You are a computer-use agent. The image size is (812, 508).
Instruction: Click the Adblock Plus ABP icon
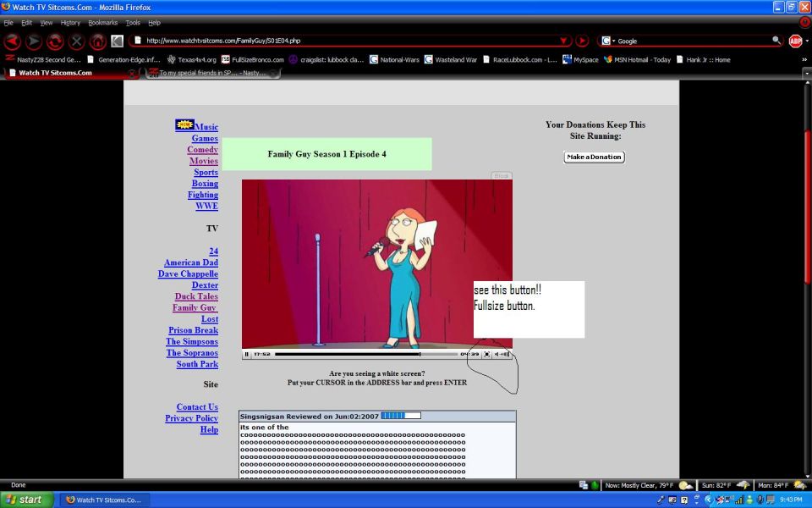pyautogui.click(x=795, y=41)
